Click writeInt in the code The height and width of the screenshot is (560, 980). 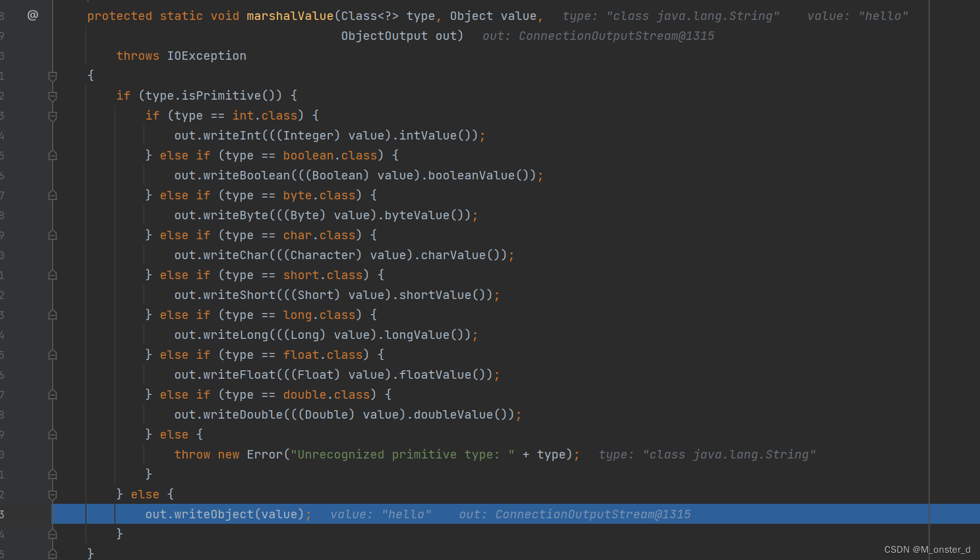click(x=232, y=136)
